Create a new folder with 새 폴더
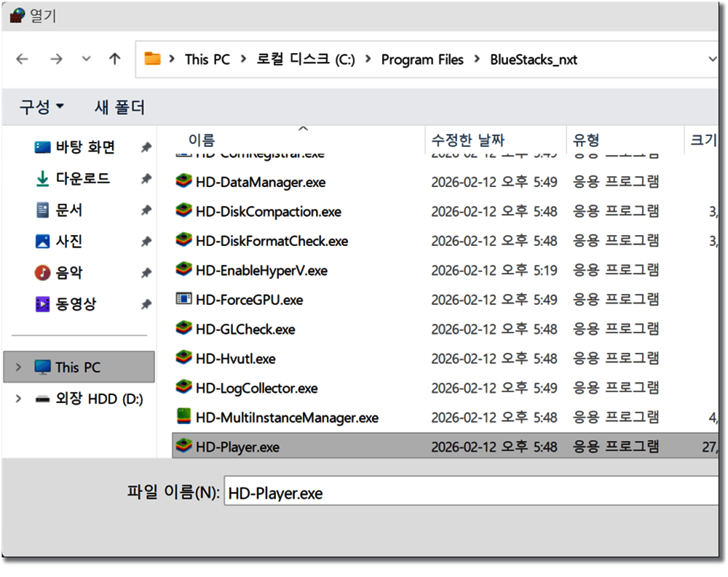Screen dimensions: 728x577 [120, 107]
